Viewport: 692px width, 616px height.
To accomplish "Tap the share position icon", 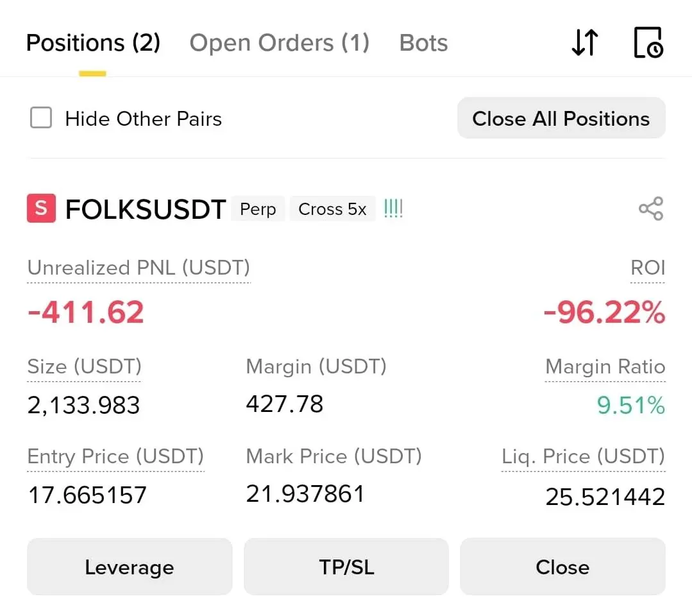I will (650, 209).
